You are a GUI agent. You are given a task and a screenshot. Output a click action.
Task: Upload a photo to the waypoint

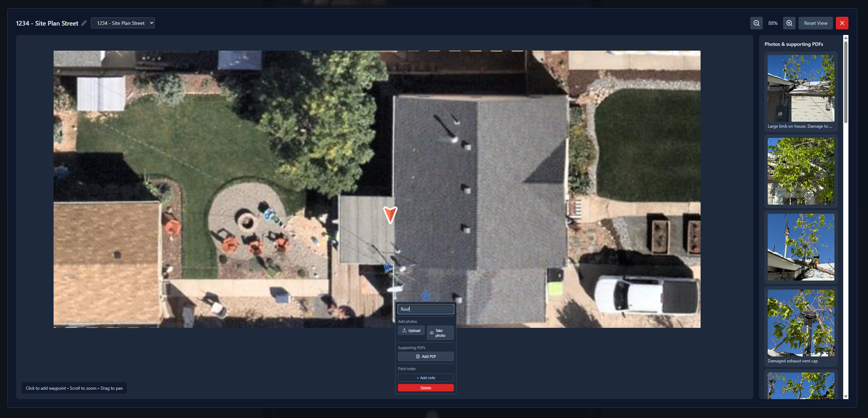tap(411, 331)
